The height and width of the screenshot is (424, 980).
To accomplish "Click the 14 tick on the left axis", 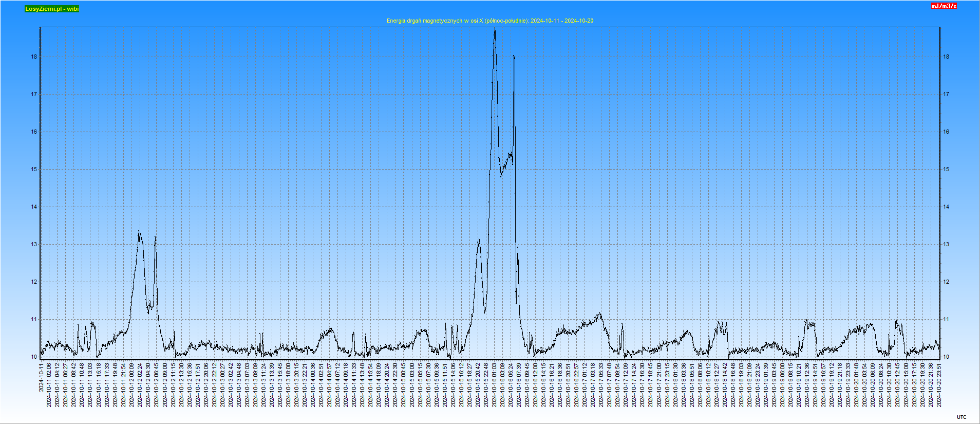I will (x=34, y=207).
